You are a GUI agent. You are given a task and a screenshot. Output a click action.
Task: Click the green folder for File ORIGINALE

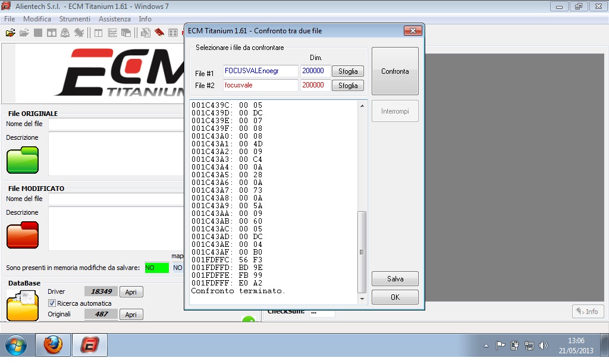coord(23,159)
